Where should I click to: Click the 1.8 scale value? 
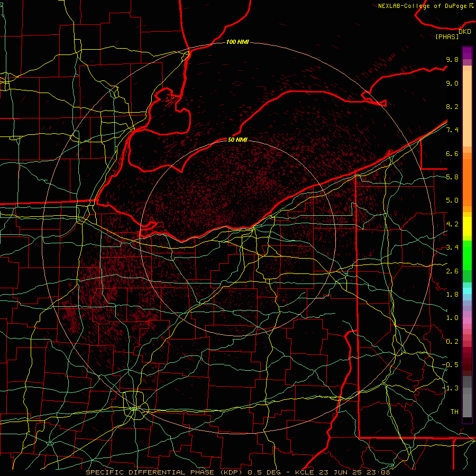pos(452,295)
